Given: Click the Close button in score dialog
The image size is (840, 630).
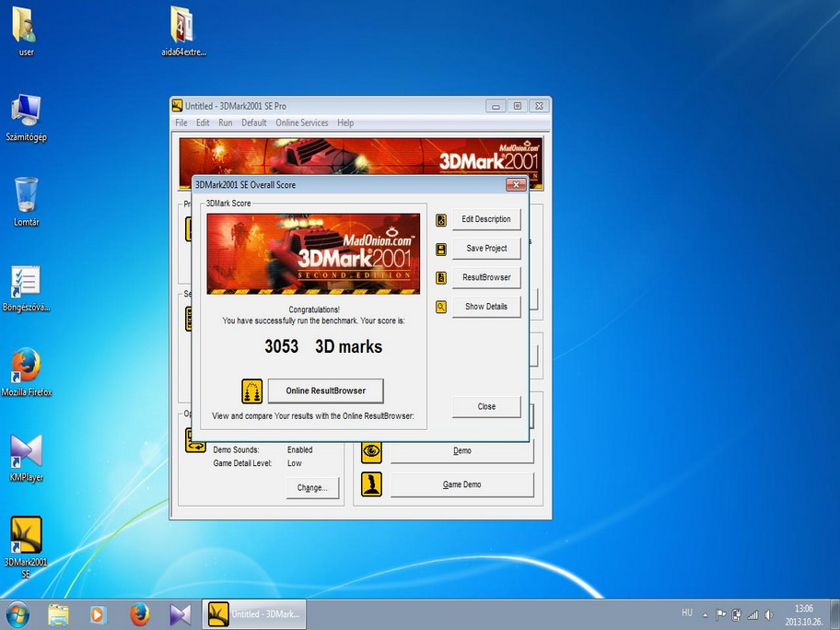Looking at the screenshot, I should pos(486,406).
